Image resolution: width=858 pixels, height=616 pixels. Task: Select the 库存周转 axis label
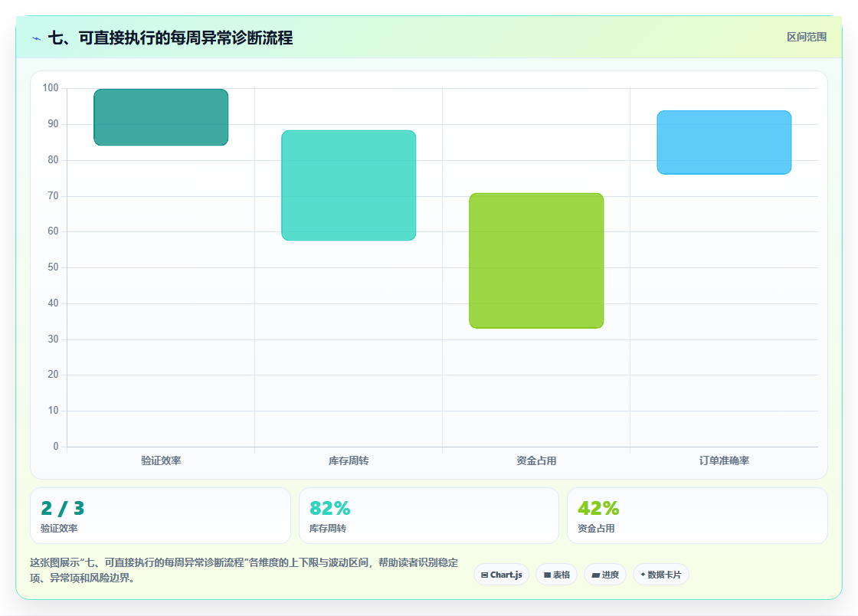click(349, 460)
